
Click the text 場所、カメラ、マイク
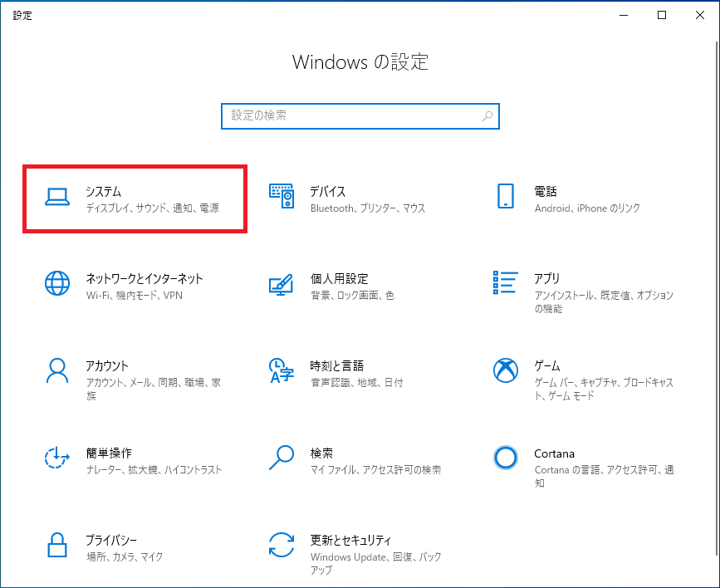click(125, 557)
